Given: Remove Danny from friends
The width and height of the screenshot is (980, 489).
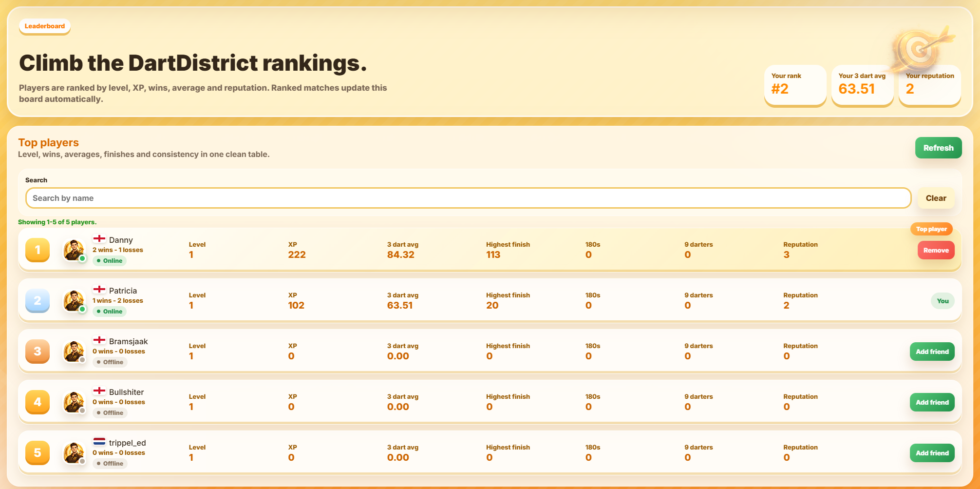Looking at the screenshot, I should (936, 250).
